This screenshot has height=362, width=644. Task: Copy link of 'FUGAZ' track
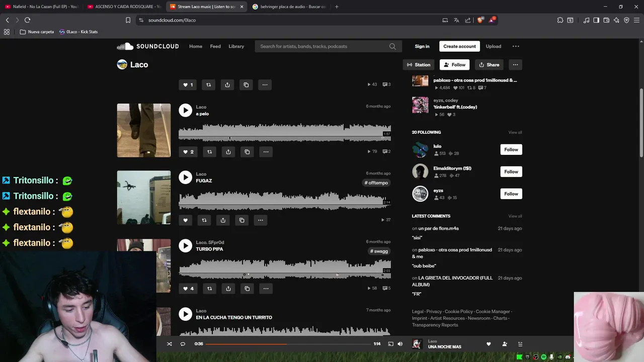point(242,220)
